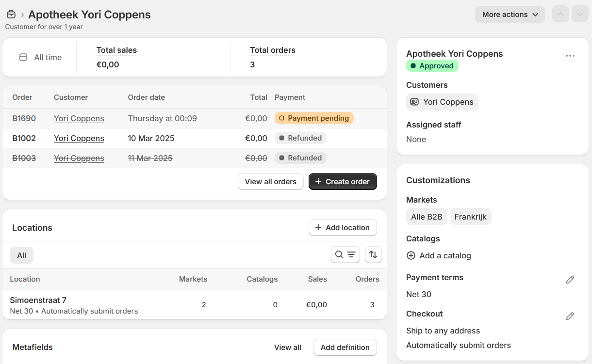Open the Simoenstraat 7 location row

[195, 305]
